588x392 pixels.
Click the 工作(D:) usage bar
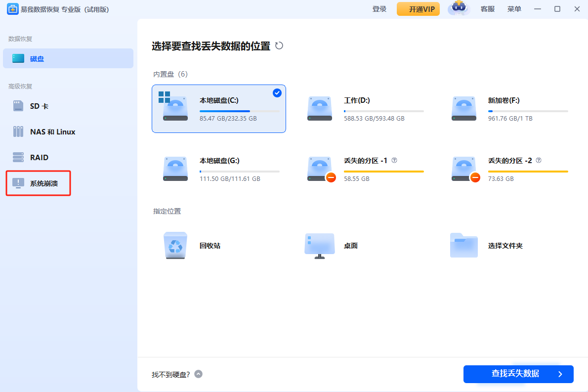pos(383,111)
